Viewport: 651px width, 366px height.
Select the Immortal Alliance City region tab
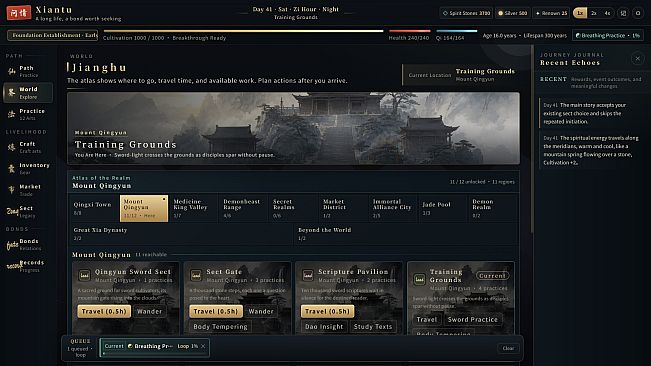(393, 208)
